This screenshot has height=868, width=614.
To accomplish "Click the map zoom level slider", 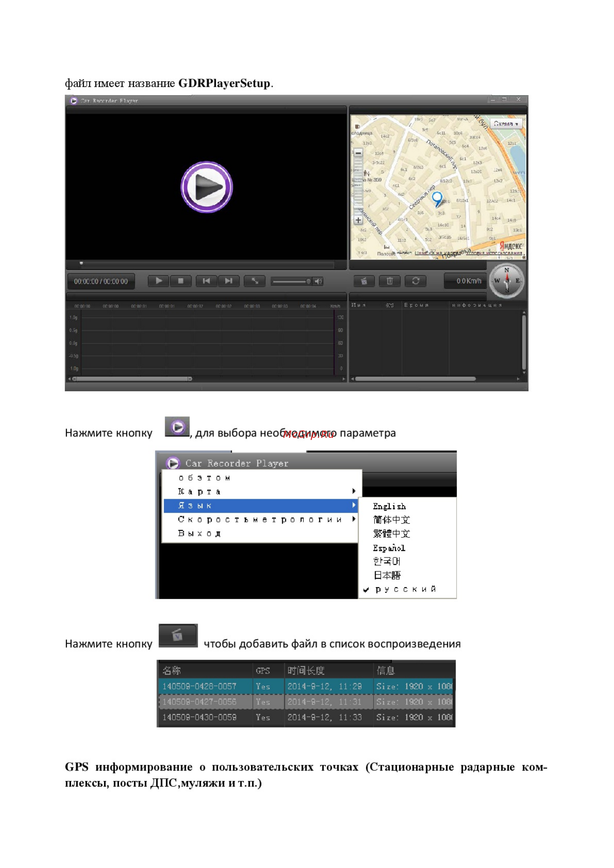I will pos(358,186).
